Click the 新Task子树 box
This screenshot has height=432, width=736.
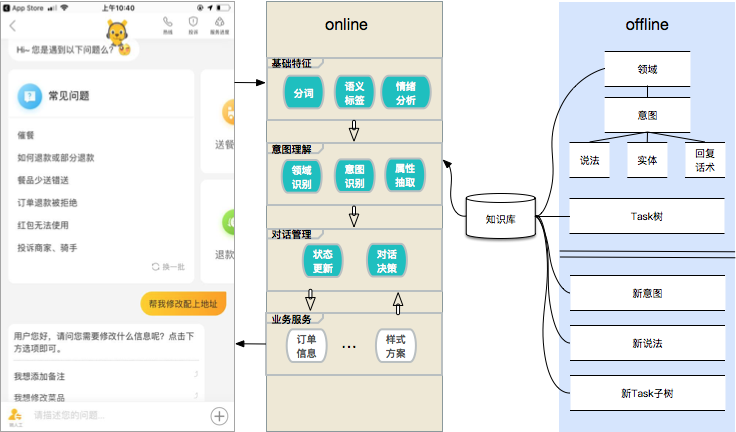[x=647, y=393]
